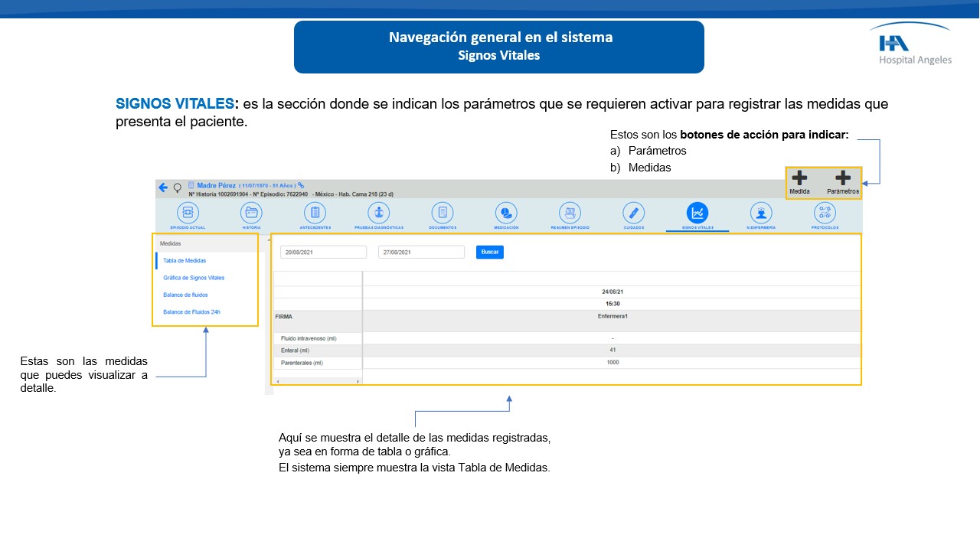Open the Protocolos icon
980x551 pixels.
click(825, 213)
